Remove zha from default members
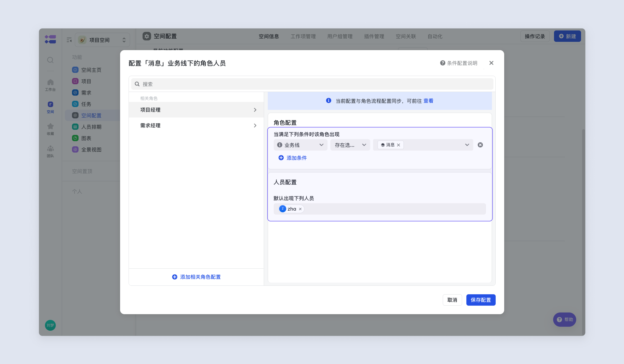Image resolution: width=624 pixels, height=364 pixels. coord(300,209)
